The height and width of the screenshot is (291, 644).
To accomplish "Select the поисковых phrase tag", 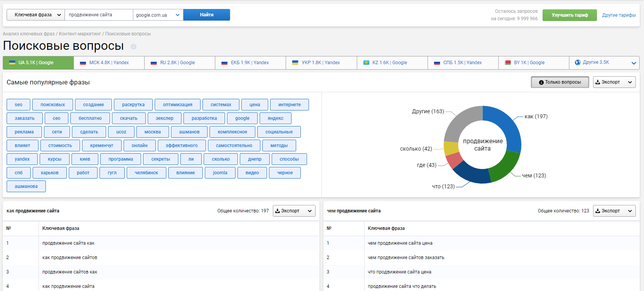I will click(x=53, y=105).
